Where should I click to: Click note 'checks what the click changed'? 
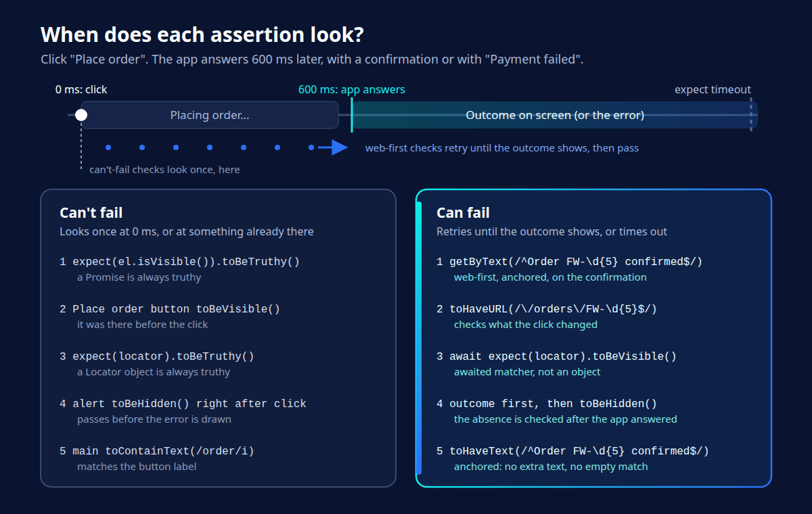(526, 325)
